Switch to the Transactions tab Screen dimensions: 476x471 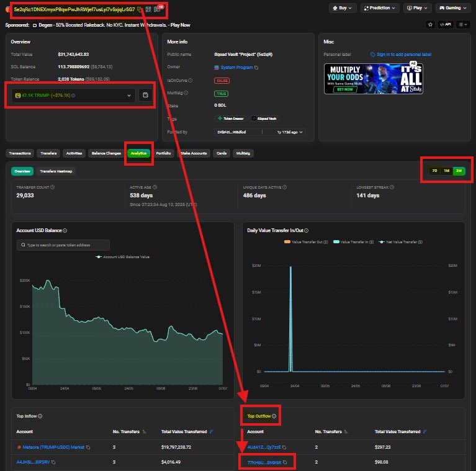(x=20, y=153)
